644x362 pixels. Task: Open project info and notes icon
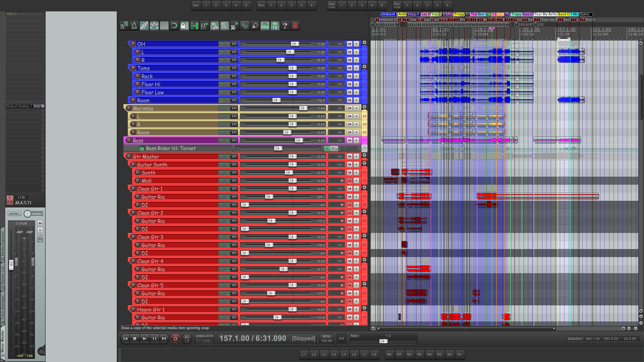124,25
